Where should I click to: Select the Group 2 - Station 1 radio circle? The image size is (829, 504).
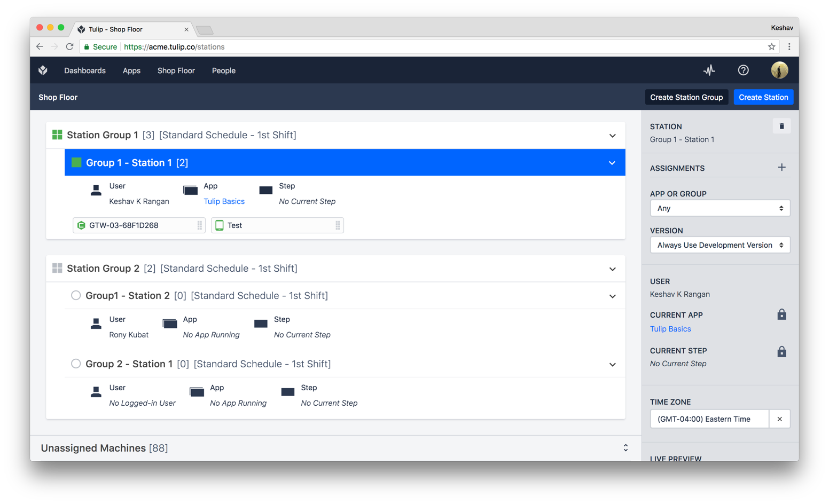[76, 364]
